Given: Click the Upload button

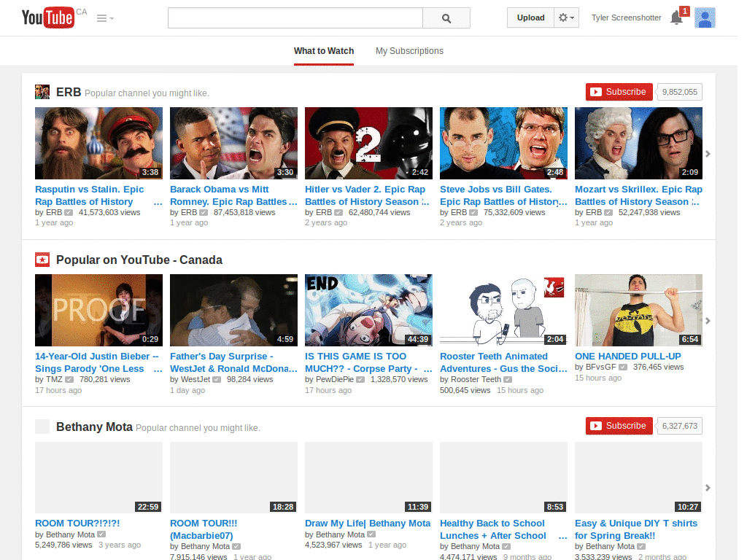Looking at the screenshot, I should pos(530,17).
